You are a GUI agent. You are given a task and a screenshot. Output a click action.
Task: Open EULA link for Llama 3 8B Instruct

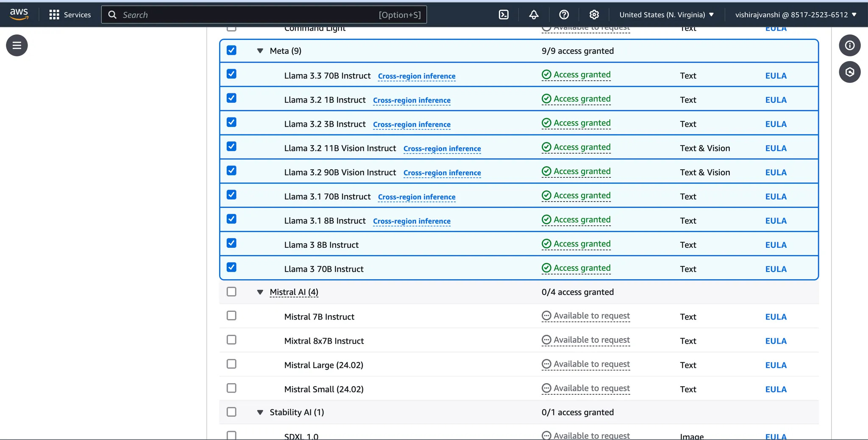pos(776,245)
